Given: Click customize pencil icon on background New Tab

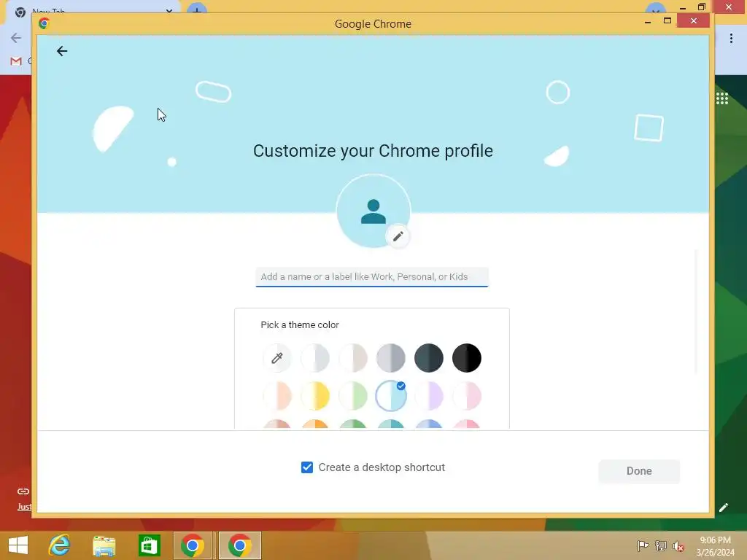Looking at the screenshot, I should [x=724, y=507].
